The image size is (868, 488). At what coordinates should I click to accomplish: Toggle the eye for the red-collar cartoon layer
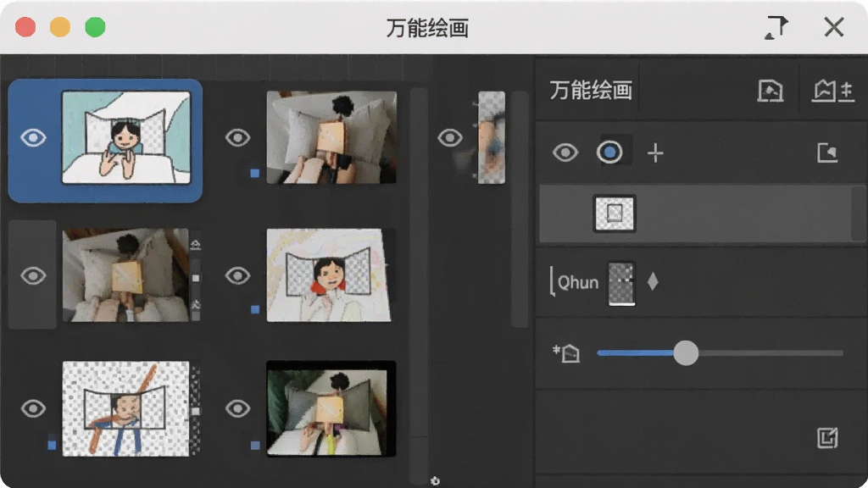(x=238, y=275)
